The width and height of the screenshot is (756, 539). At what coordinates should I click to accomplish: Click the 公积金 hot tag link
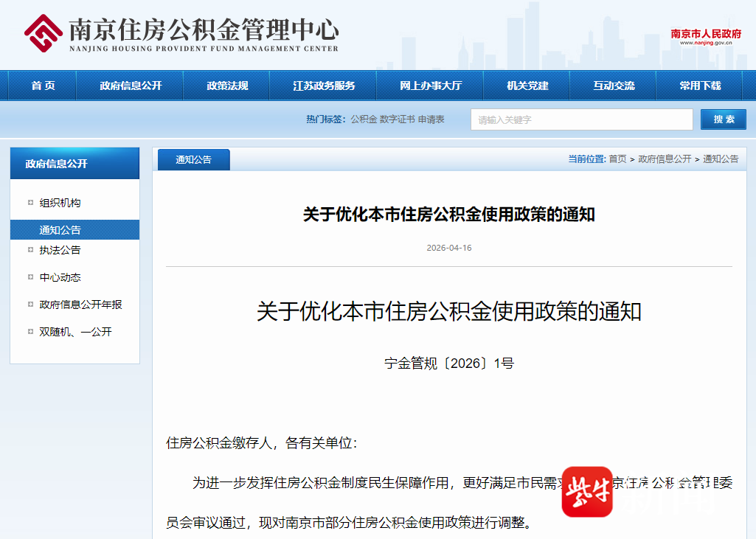click(x=363, y=119)
